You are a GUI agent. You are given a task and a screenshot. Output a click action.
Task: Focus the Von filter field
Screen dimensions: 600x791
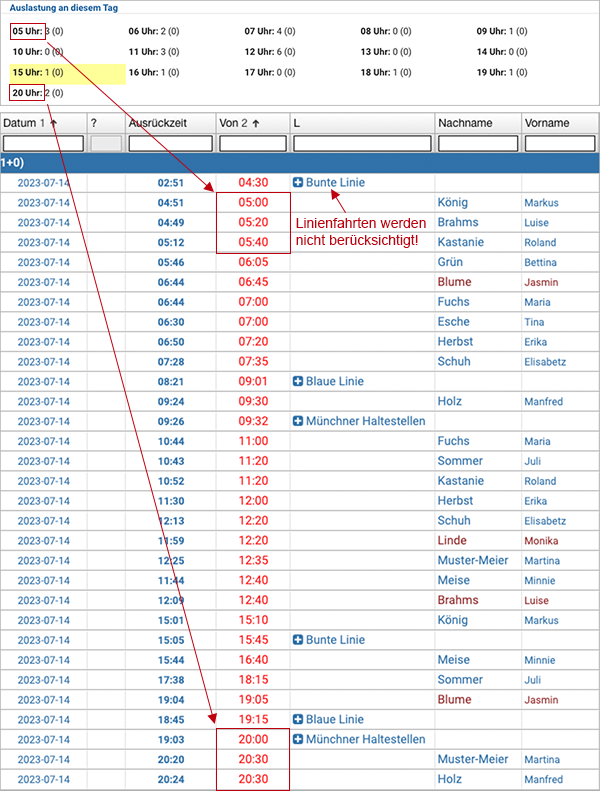point(253,143)
